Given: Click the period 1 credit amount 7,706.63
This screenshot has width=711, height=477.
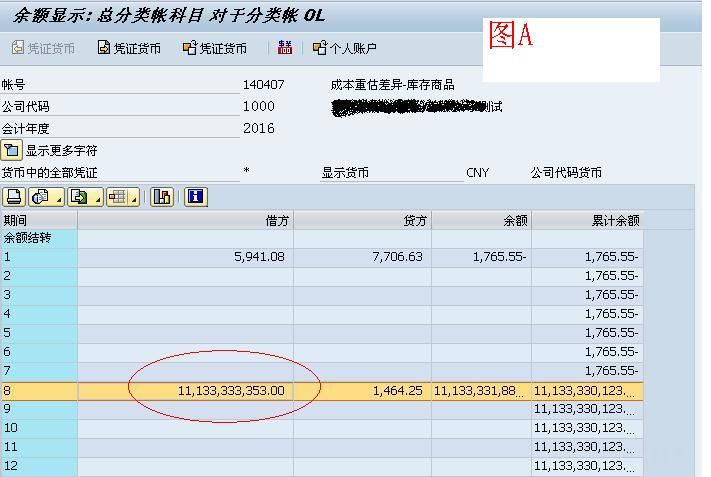Looking at the screenshot, I should pos(362,257).
